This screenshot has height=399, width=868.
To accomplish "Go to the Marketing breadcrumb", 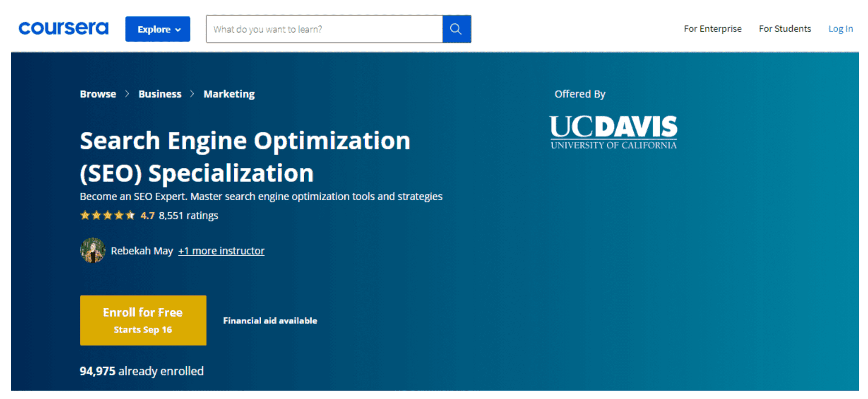I will coord(229,94).
